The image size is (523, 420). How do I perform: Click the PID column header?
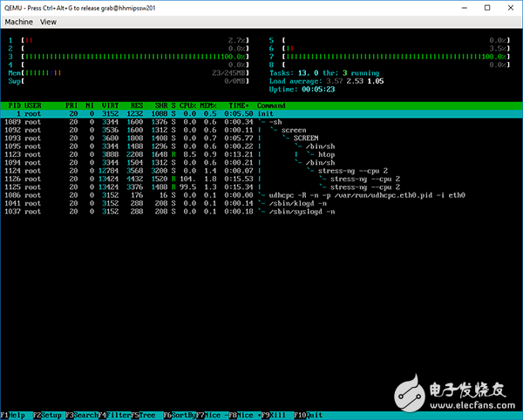click(x=15, y=105)
